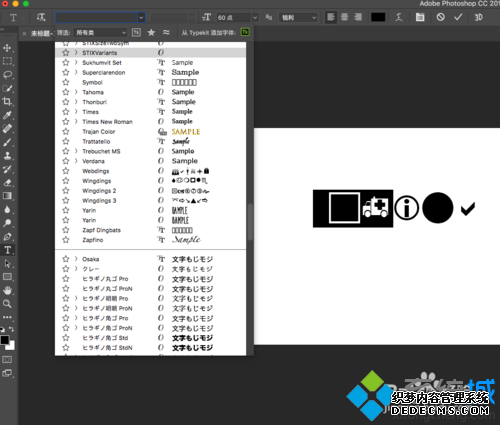Select the Eraser tool
The width and height of the screenshot is (500, 425).
click(x=7, y=183)
